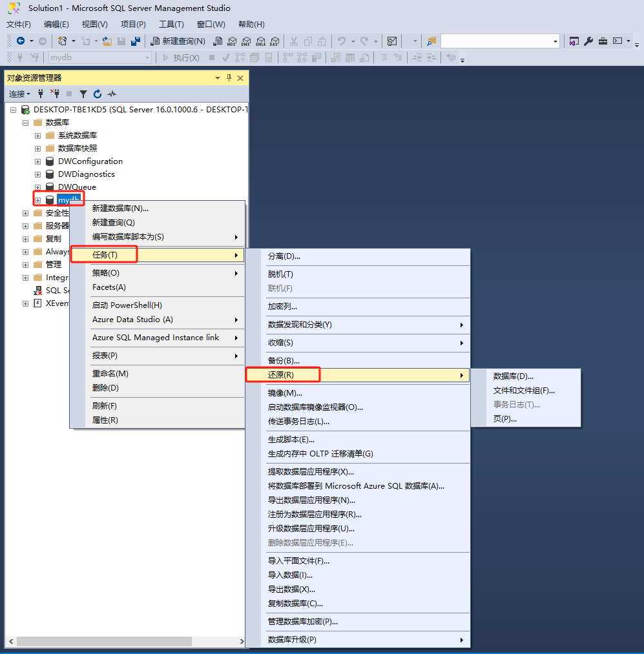Click the activity monitor pulse icon
The height and width of the screenshot is (654, 644).
click(x=112, y=94)
